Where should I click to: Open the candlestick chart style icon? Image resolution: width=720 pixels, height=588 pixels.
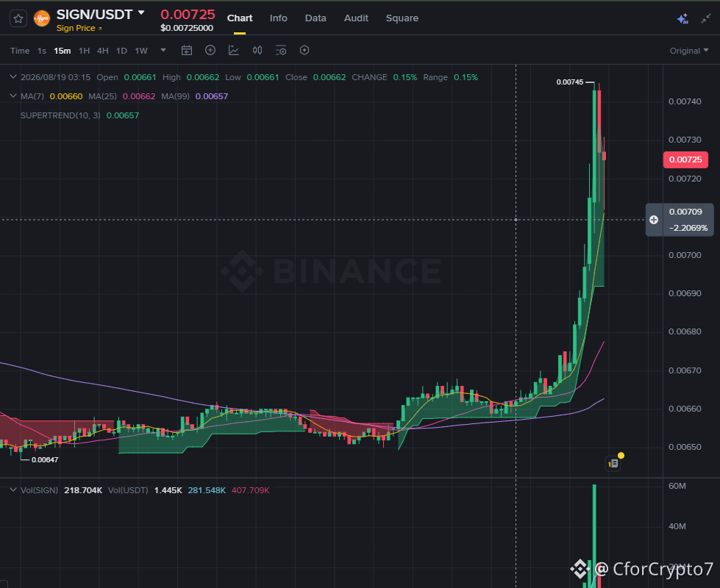[x=257, y=50]
